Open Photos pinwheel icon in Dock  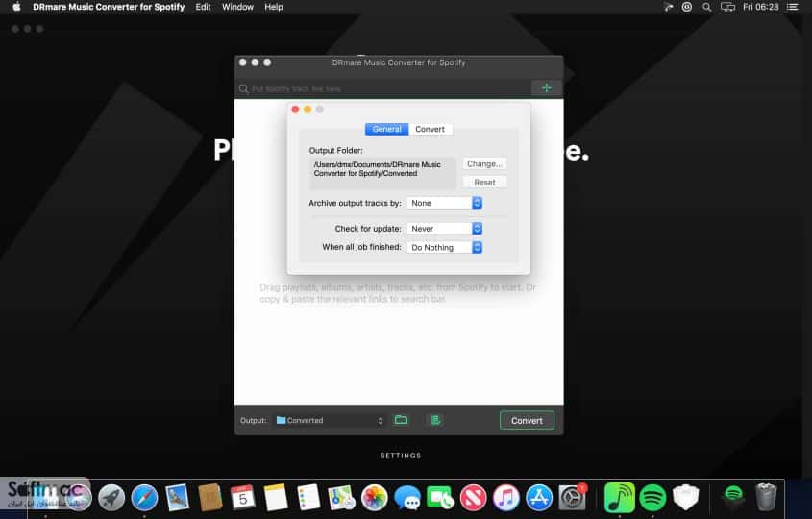[x=375, y=498]
